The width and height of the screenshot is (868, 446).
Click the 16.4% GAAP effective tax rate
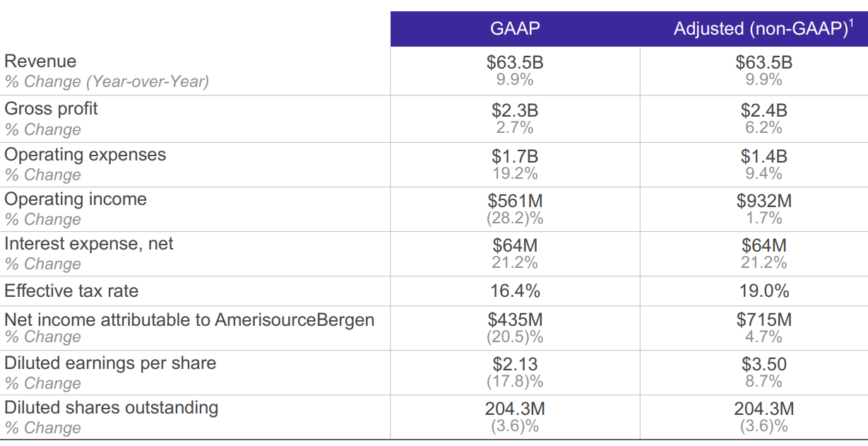click(x=515, y=291)
